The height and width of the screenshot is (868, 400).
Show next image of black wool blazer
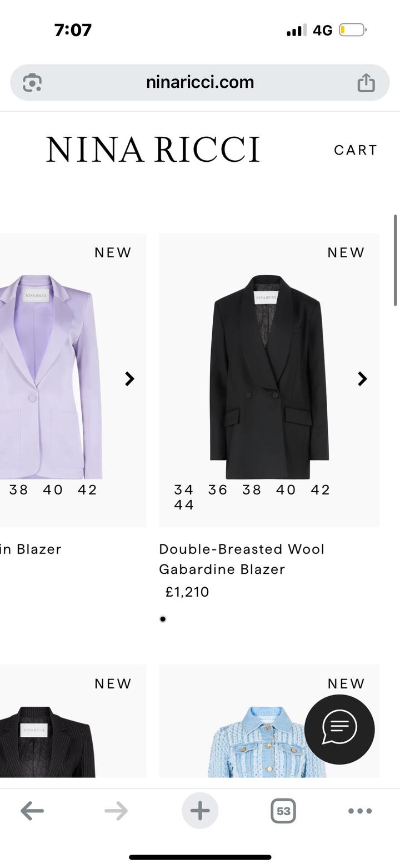pos(362,379)
